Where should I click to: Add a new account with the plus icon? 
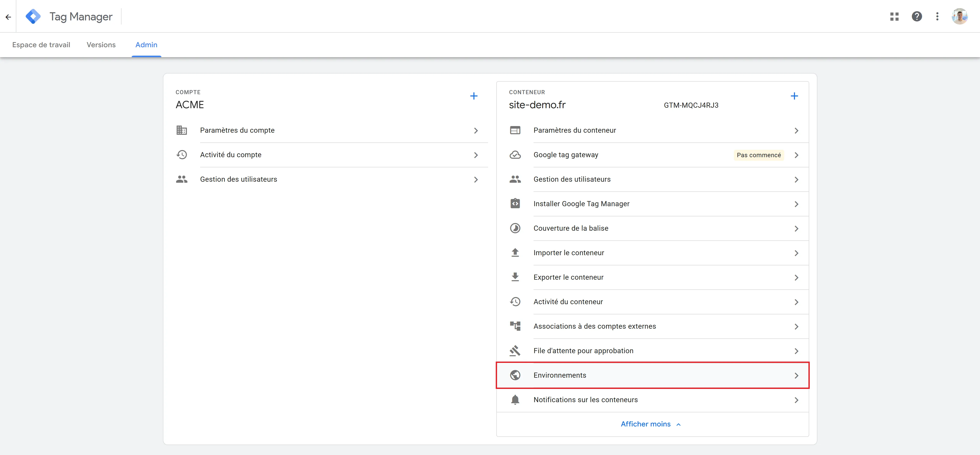coord(474,96)
